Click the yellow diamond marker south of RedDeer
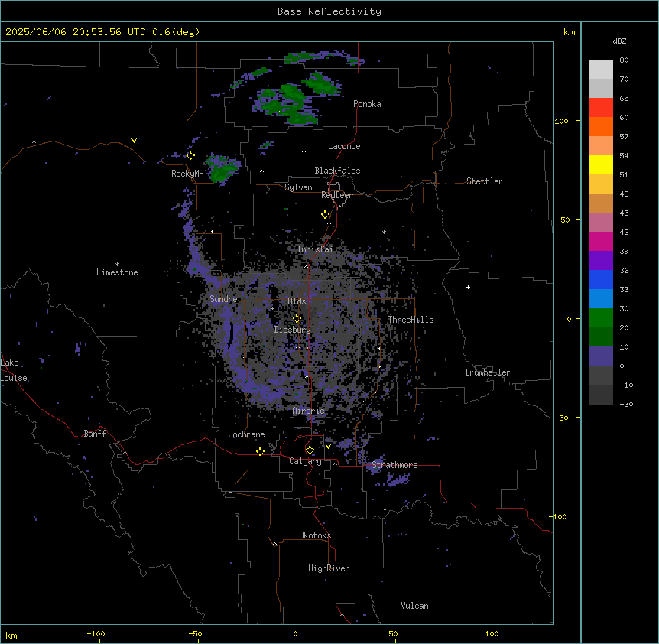The height and width of the screenshot is (644, 659). (x=325, y=215)
